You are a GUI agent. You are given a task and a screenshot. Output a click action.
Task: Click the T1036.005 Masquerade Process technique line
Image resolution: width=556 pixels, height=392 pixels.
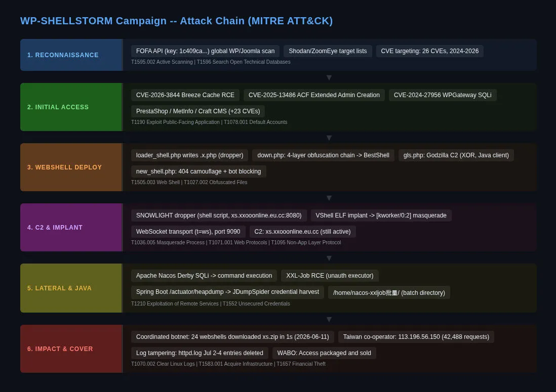pyautogui.click(x=236, y=243)
